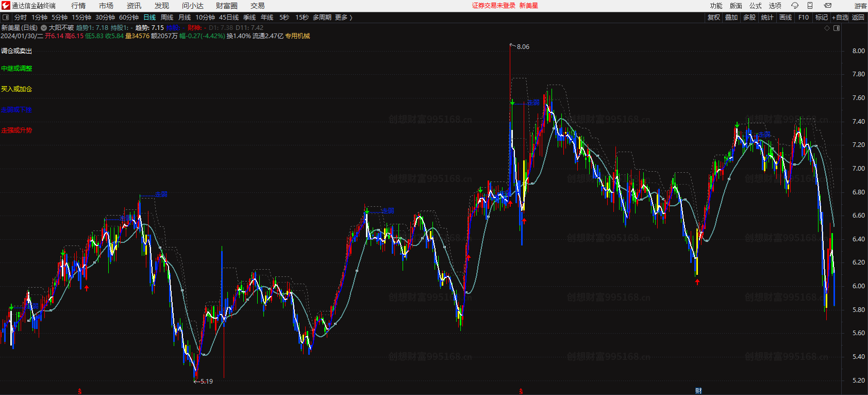Screen dimensions: 868x395
Task: Open the 发现 menu
Action: tap(162, 6)
